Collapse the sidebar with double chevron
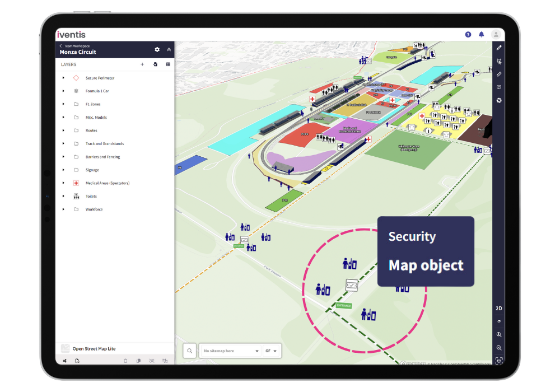 169,50
